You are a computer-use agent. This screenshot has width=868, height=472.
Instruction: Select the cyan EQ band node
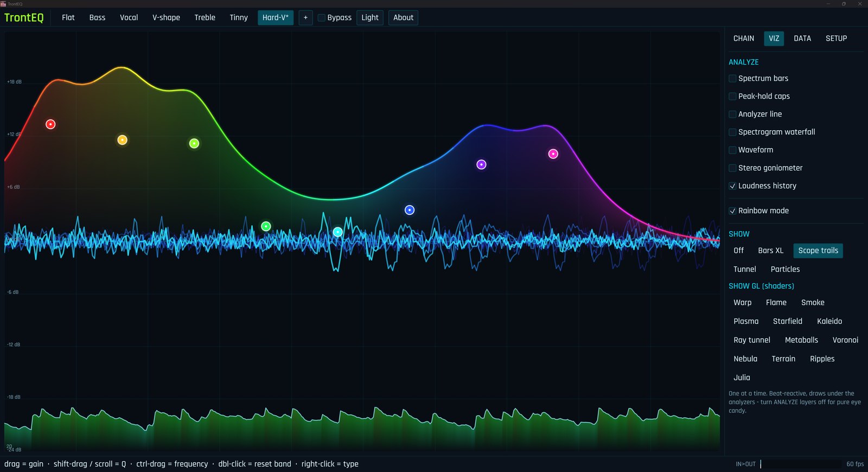pos(337,232)
